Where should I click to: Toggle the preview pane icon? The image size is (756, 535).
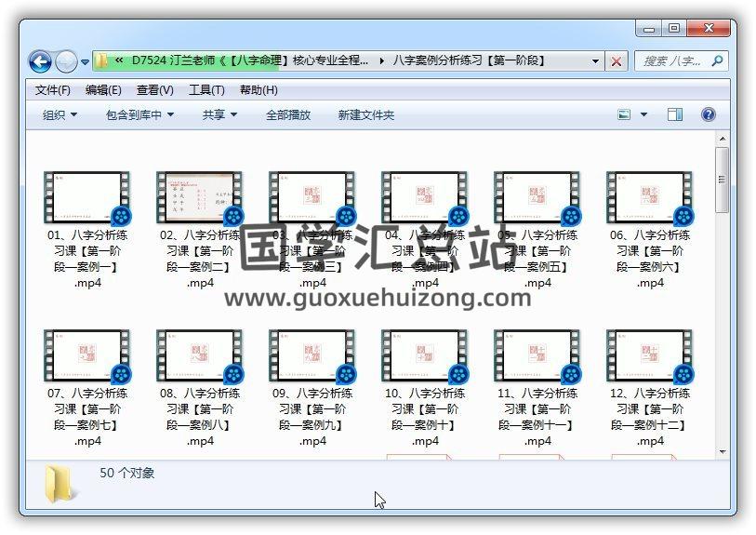pyautogui.click(x=674, y=114)
